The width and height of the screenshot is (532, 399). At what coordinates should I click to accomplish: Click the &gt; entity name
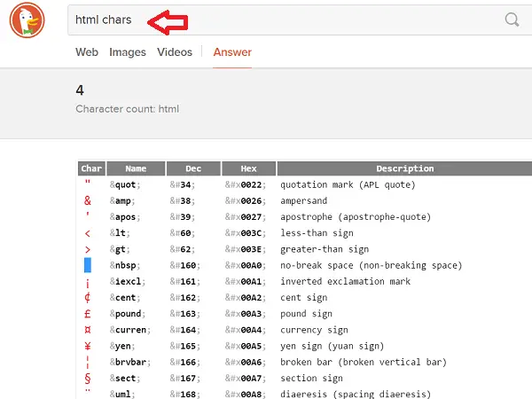tap(120, 249)
